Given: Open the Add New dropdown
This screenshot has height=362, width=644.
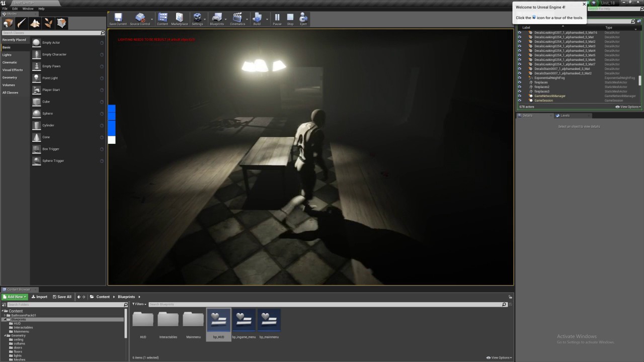Looking at the screenshot, I should pyautogui.click(x=15, y=297).
